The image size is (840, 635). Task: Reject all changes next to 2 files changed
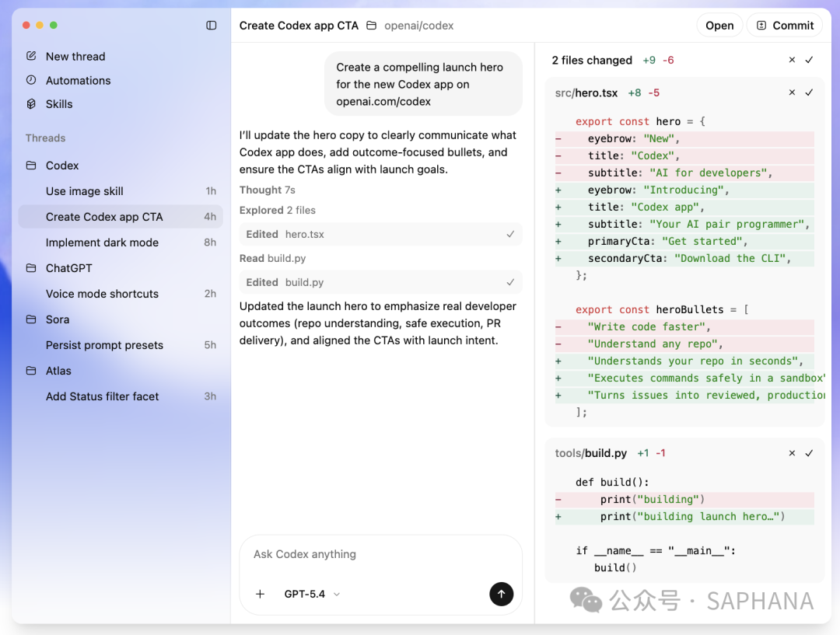[792, 60]
